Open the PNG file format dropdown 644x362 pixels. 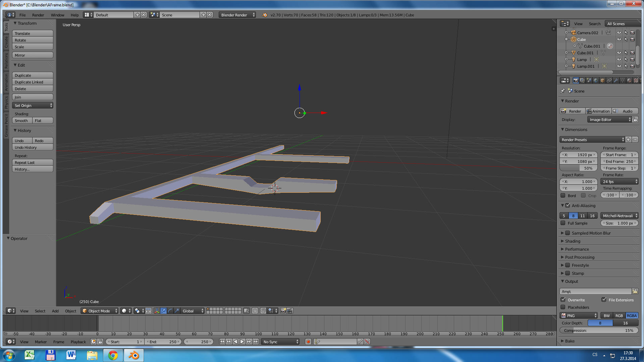pos(579,315)
